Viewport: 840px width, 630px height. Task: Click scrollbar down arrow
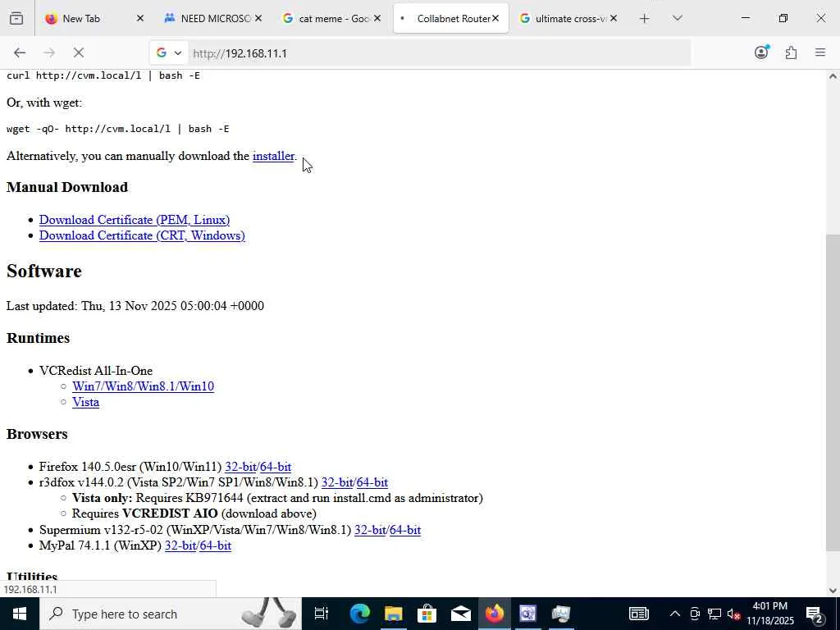click(833, 591)
